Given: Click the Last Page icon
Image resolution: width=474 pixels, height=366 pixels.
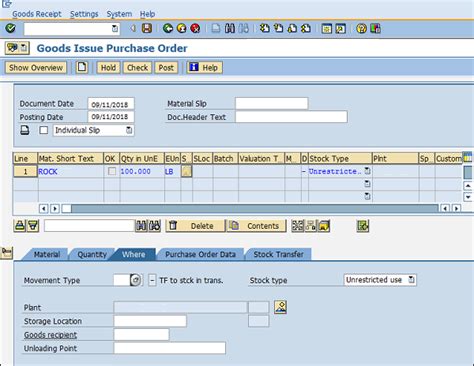Looking at the screenshot, I should coord(306,28).
